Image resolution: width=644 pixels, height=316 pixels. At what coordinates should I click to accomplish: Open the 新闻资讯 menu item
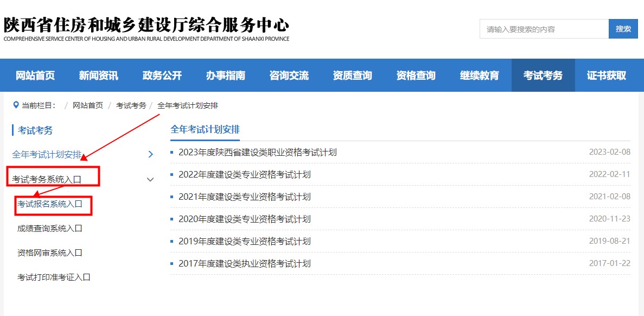click(x=98, y=75)
